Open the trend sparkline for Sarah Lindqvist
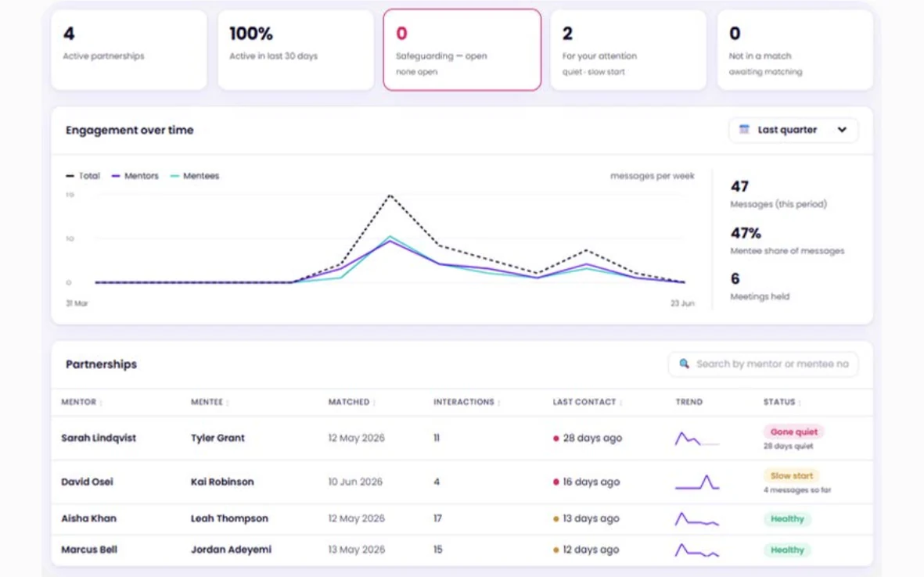This screenshot has height=577, width=924. tap(697, 439)
